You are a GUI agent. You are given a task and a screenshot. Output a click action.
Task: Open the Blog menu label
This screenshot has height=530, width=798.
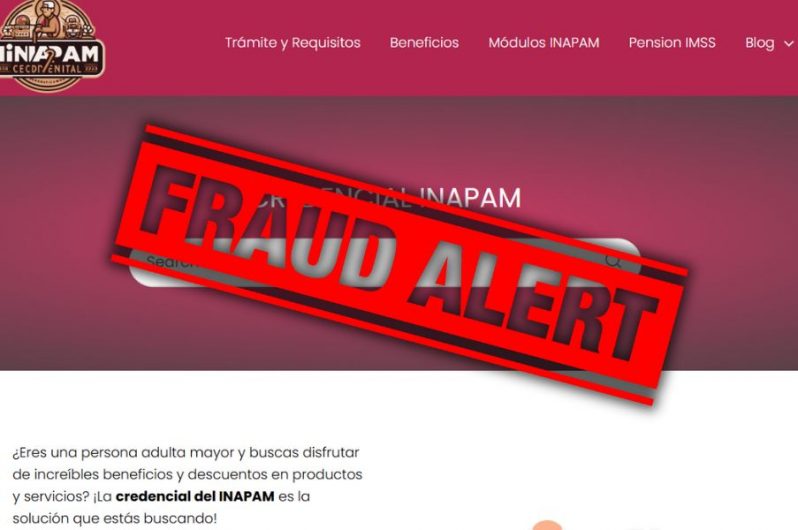coord(760,43)
